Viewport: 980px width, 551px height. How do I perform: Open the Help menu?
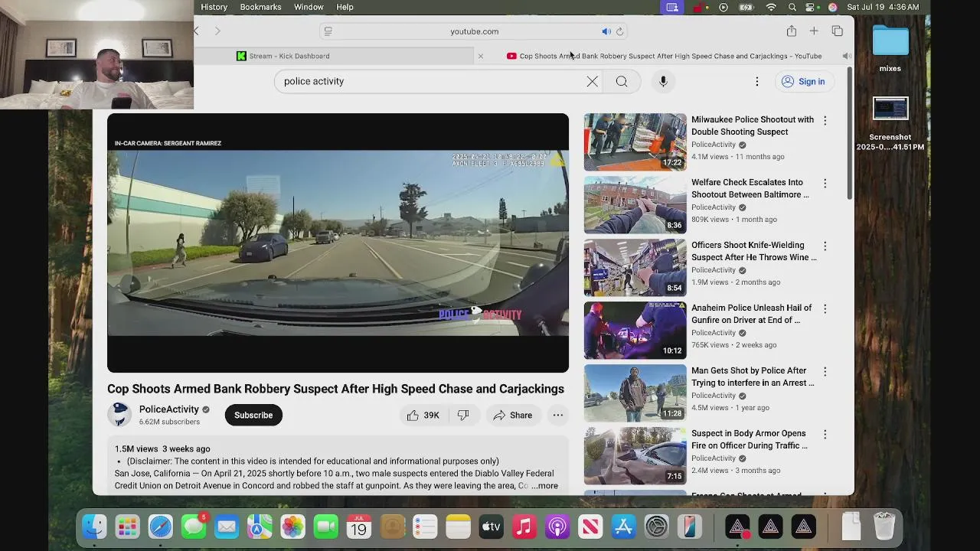pyautogui.click(x=345, y=7)
